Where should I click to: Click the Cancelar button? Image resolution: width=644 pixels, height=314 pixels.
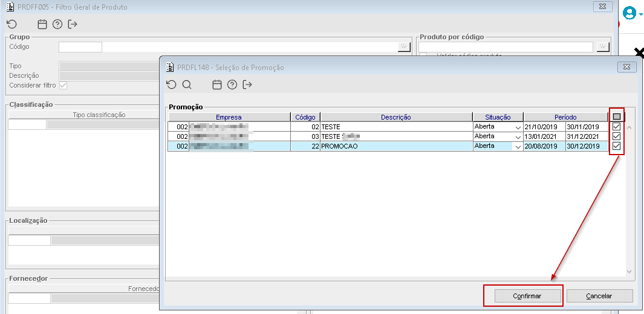(x=599, y=296)
